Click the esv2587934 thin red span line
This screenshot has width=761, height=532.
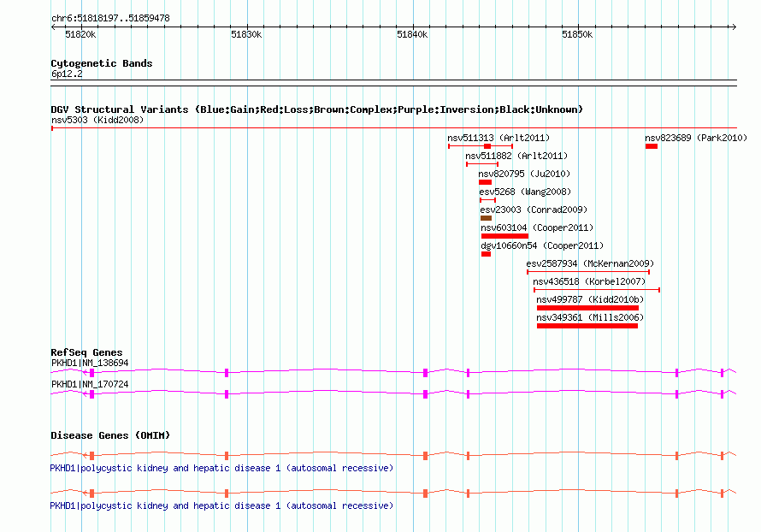[x=588, y=272]
